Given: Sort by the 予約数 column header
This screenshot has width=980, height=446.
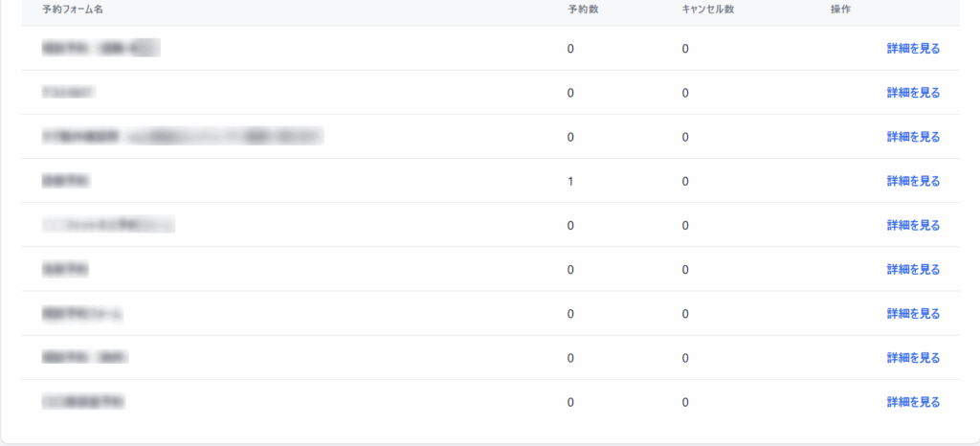Looking at the screenshot, I should (582, 10).
